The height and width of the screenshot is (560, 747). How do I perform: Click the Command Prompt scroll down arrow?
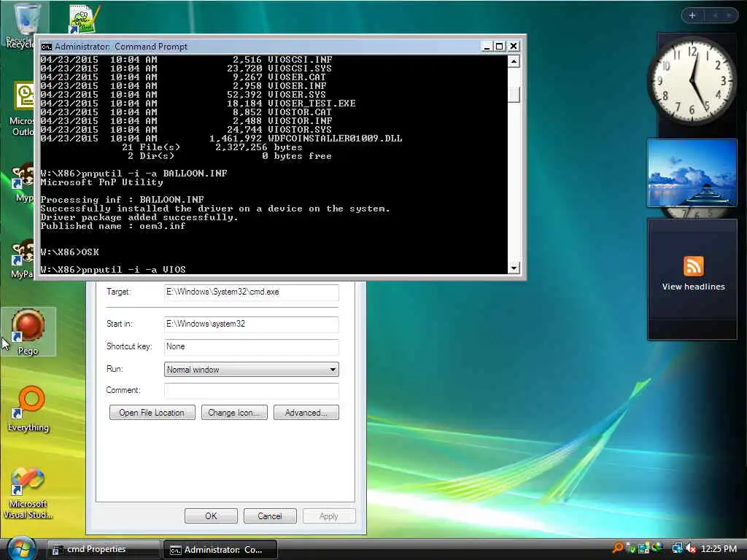(514, 268)
